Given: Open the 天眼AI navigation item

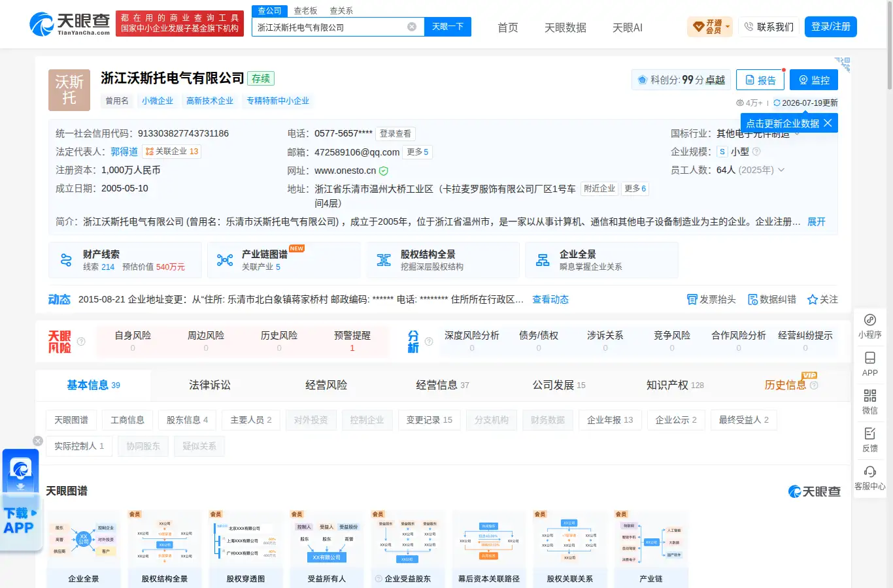Looking at the screenshot, I should [628, 27].
